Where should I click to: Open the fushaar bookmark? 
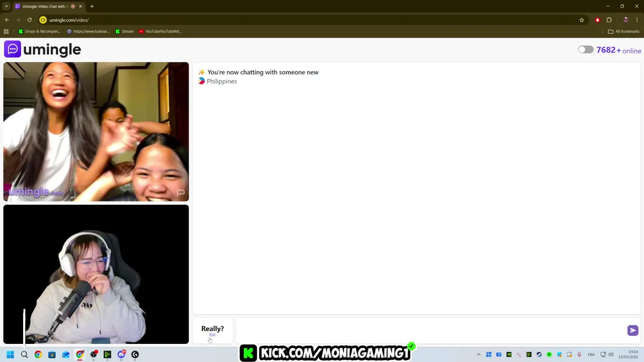(88, 31)
